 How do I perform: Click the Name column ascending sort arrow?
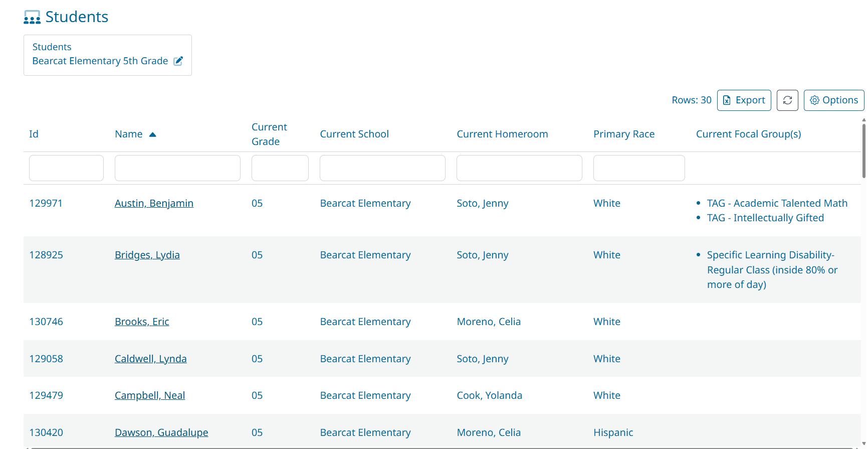(153, 134)
